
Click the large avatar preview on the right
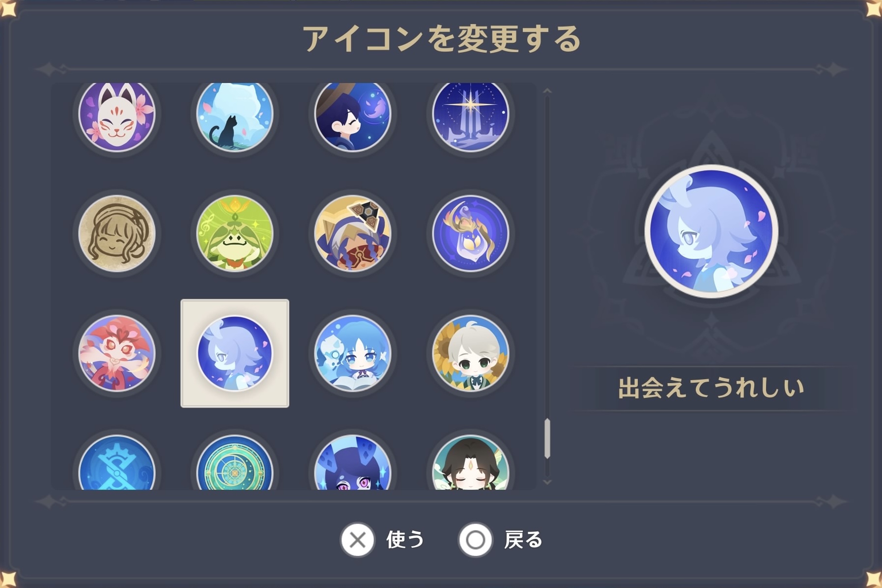pyautogui.click(x=711, y=231)
